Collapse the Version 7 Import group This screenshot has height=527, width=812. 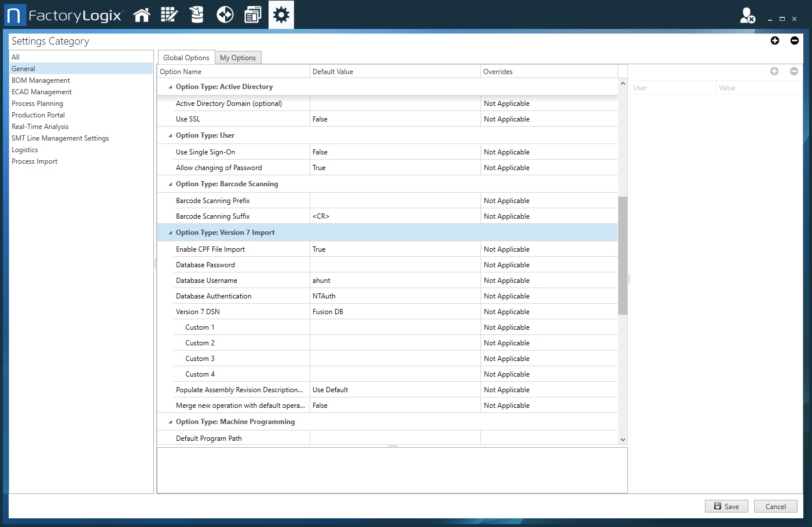click(170, 233)
